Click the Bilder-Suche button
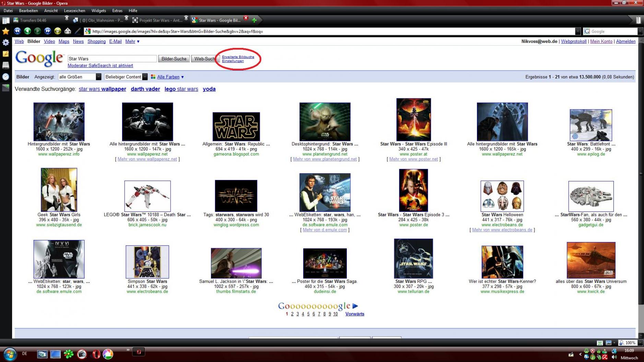Image resolution: width=644 pixels, height=362 pixels. coord(174,59)
